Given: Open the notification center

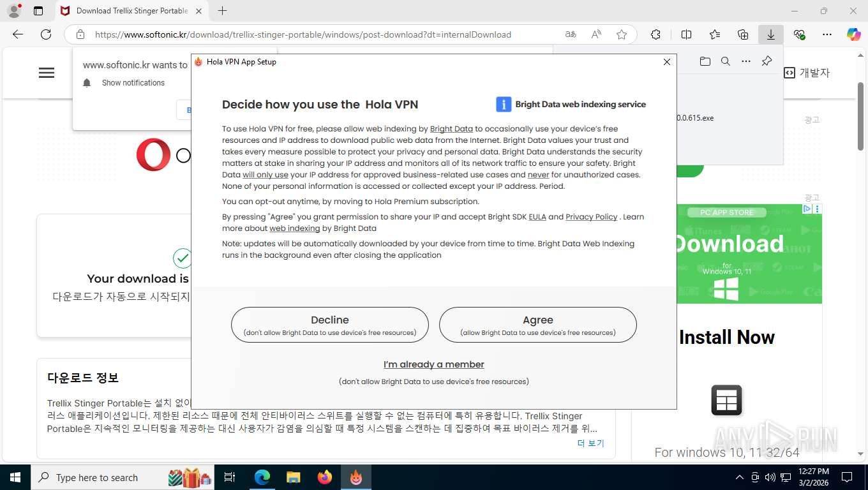Looking at the screenshot, I should (x=847, y=477).
